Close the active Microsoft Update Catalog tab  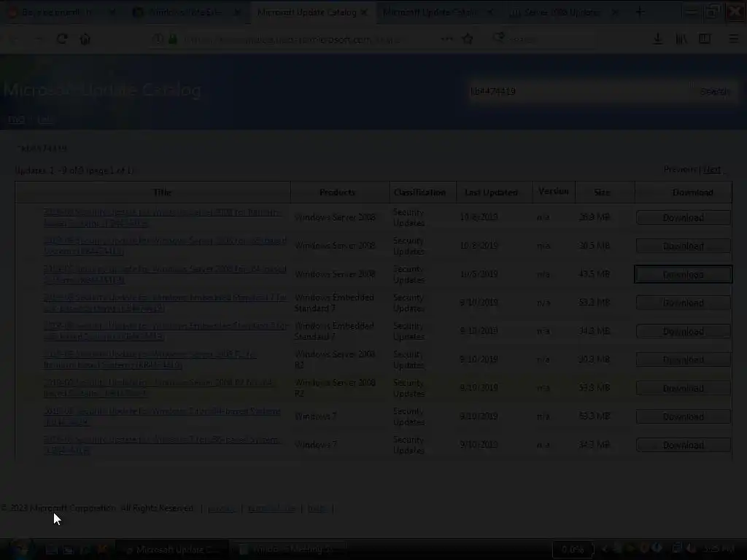(365, 12)
